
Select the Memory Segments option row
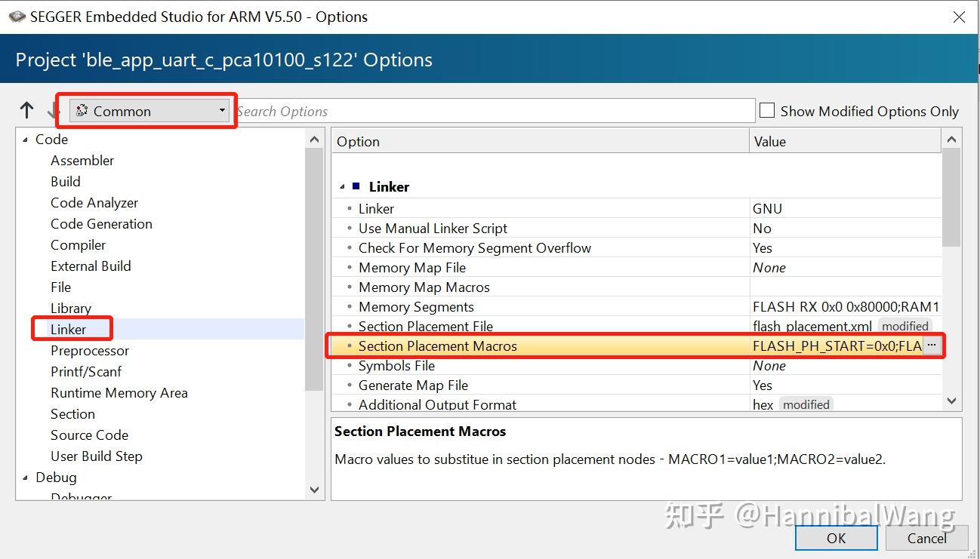click(x=416, y=306)
